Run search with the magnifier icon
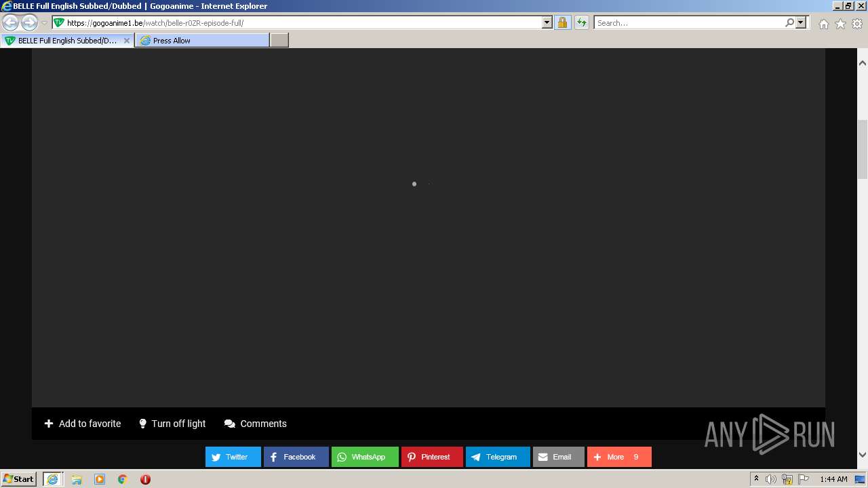Viewport: 868px width, 488px height. coord(789,22)
